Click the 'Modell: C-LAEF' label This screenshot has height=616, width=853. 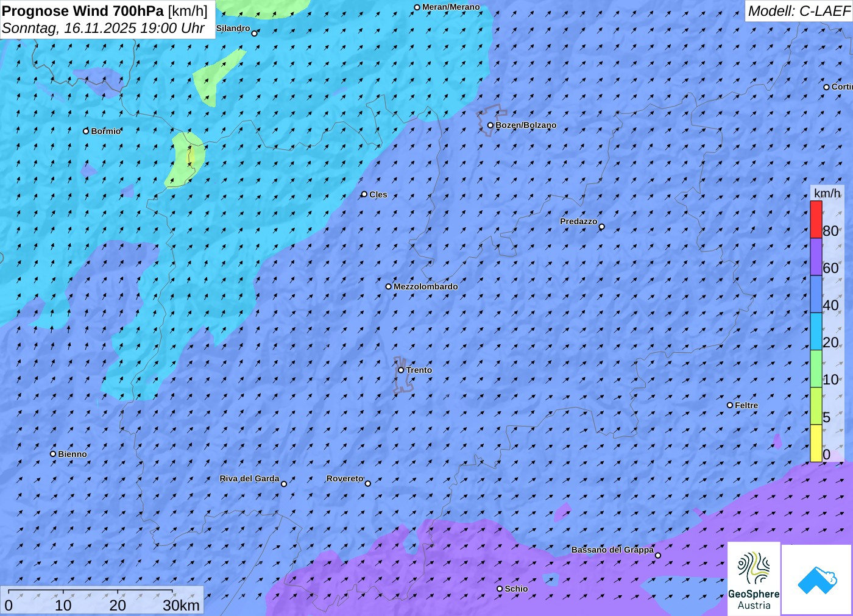[x=799, y=11]
